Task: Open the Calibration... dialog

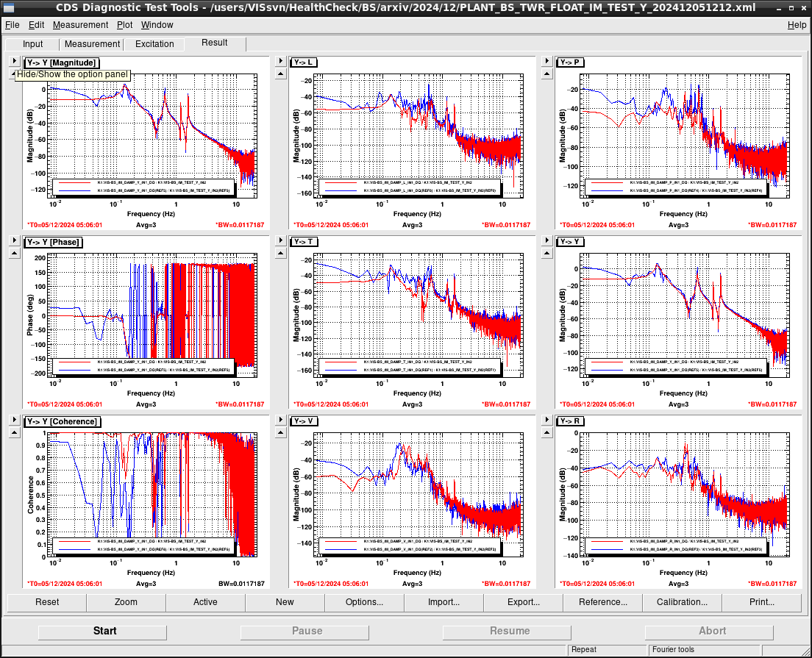Action: (x=682, y=602)
